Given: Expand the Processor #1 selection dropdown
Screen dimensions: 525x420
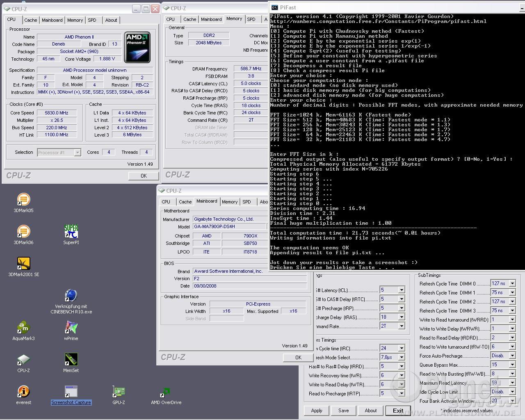Looking at the screenshot, I should point(77,153).
